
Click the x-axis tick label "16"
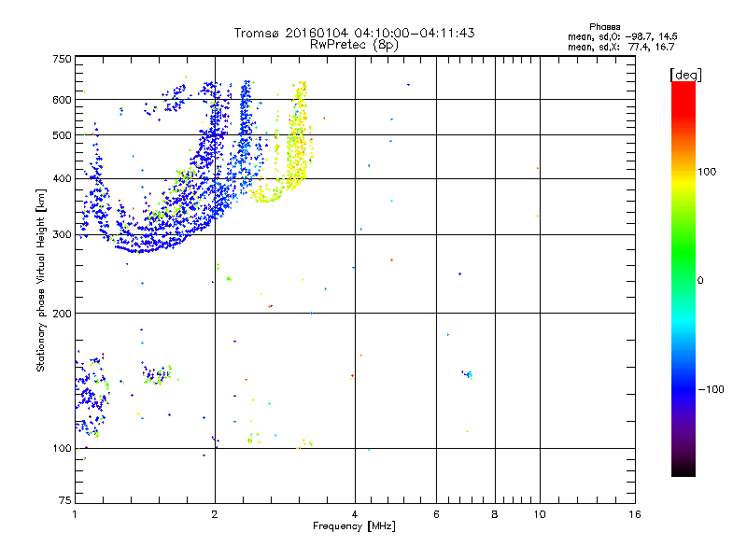[635, 514]
